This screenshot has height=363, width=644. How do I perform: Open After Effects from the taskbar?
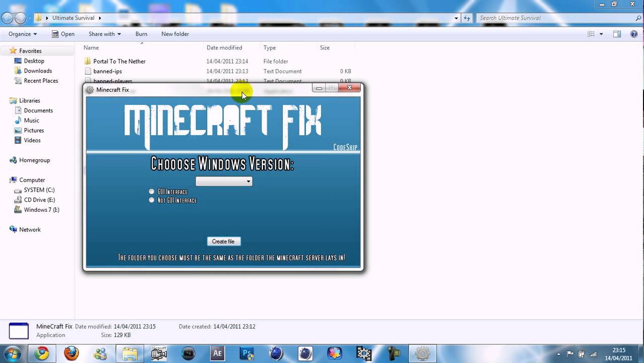(217, 353)
